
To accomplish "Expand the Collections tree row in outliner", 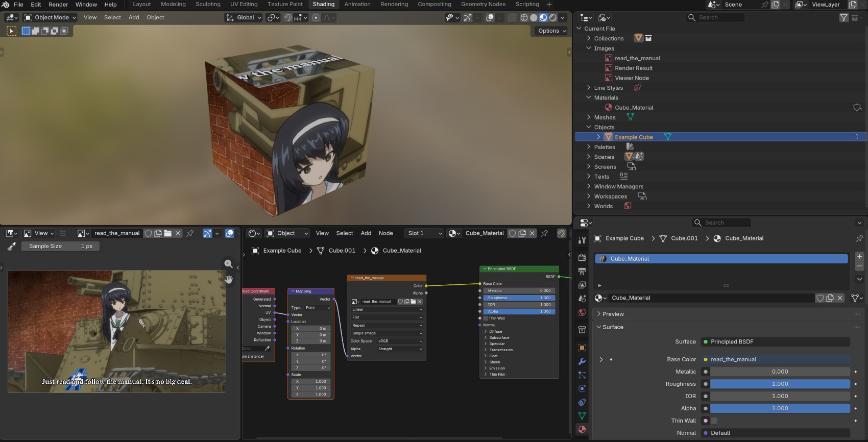I will click(589, 38).
